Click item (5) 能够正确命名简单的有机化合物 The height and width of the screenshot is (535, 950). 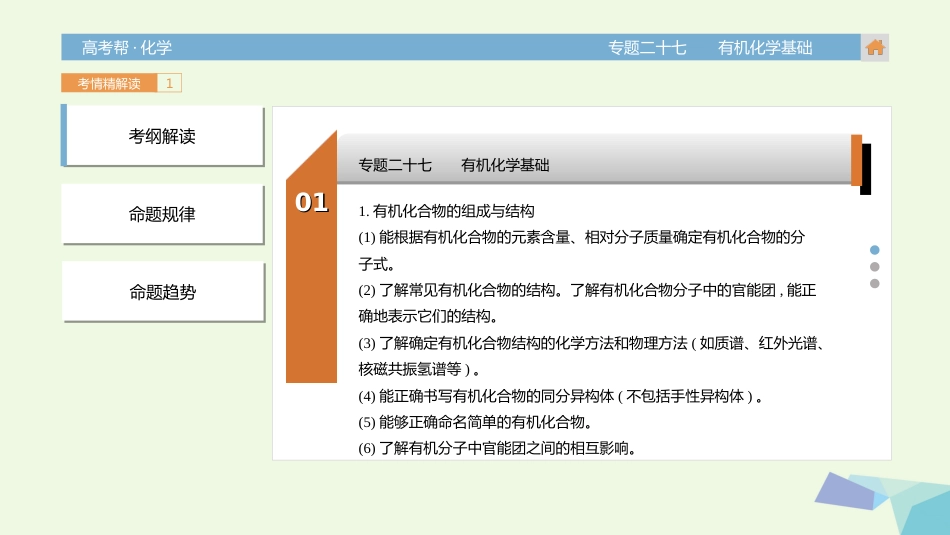(476, 422)
